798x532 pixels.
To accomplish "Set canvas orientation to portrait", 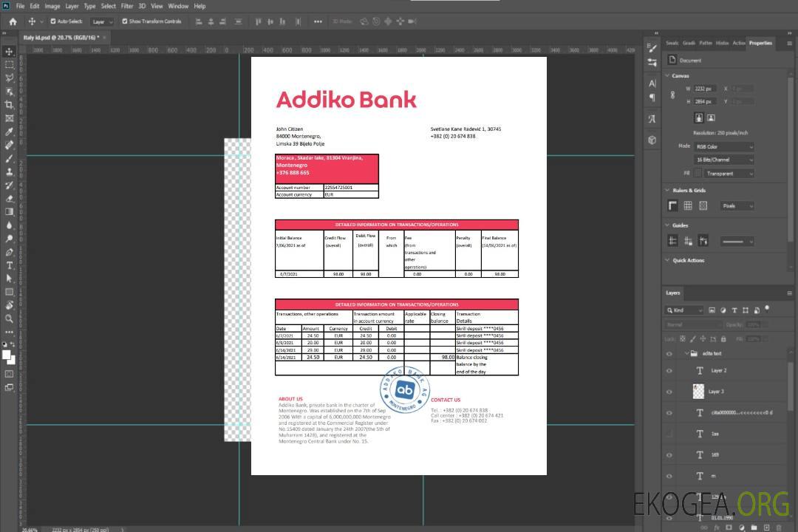I will click(699, 118).
